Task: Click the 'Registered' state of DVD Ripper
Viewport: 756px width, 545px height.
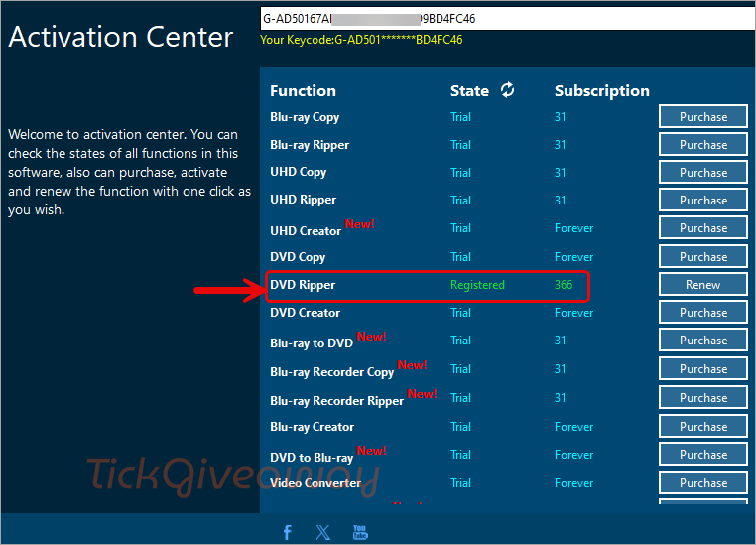Action: pyautogui.click(x=477, y=285)
